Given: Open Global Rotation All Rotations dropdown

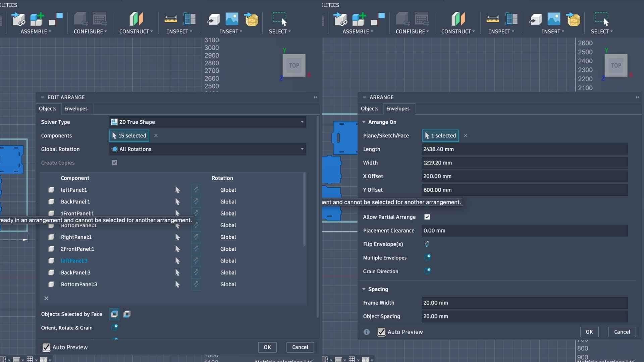Looking at the screenshot, I should (x=207, y=149).
